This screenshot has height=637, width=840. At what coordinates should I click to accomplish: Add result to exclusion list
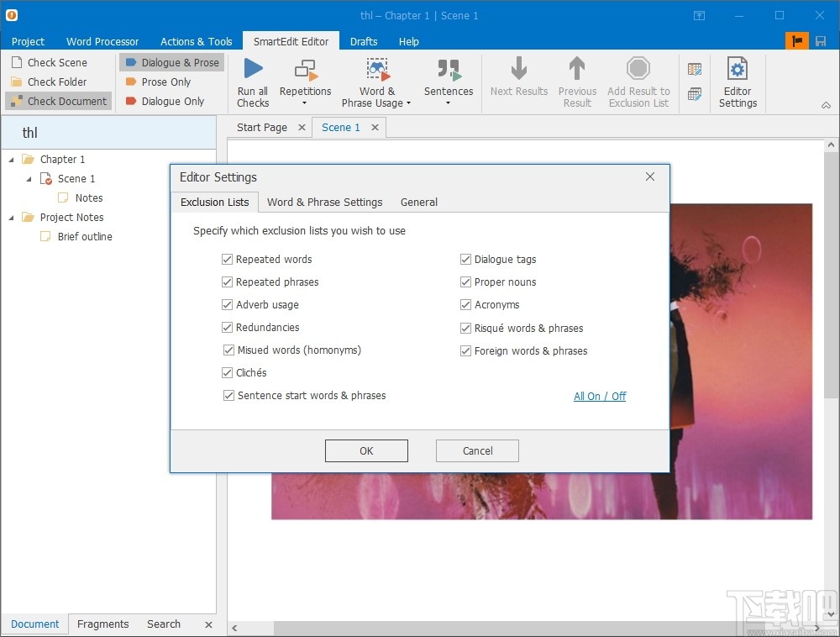pos(638,82)
